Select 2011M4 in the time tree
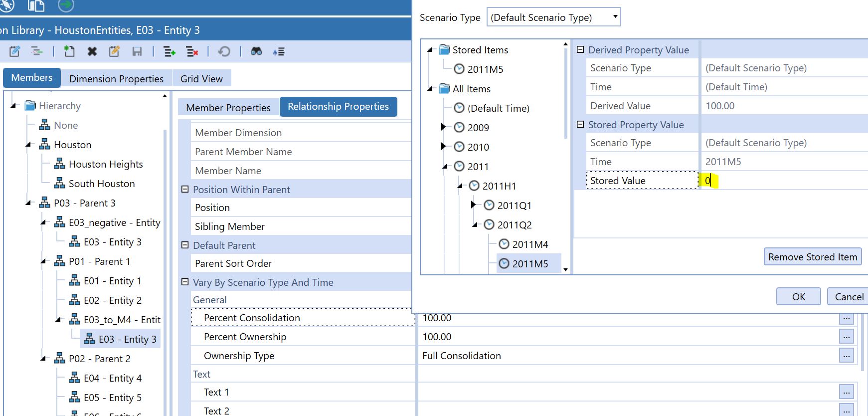 pyautogui.click(x=529, y=244)
